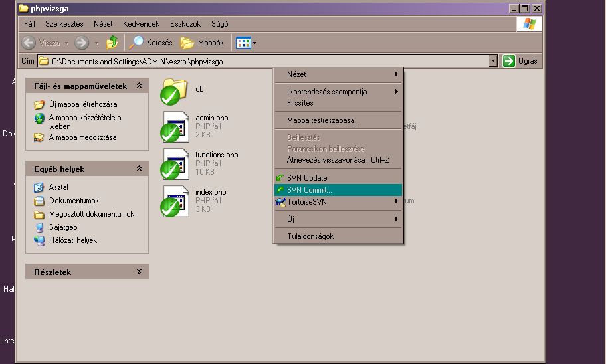Open the Nézet menu in menu bar
Viewport: 606px width, 364px height.
(103, 24)
